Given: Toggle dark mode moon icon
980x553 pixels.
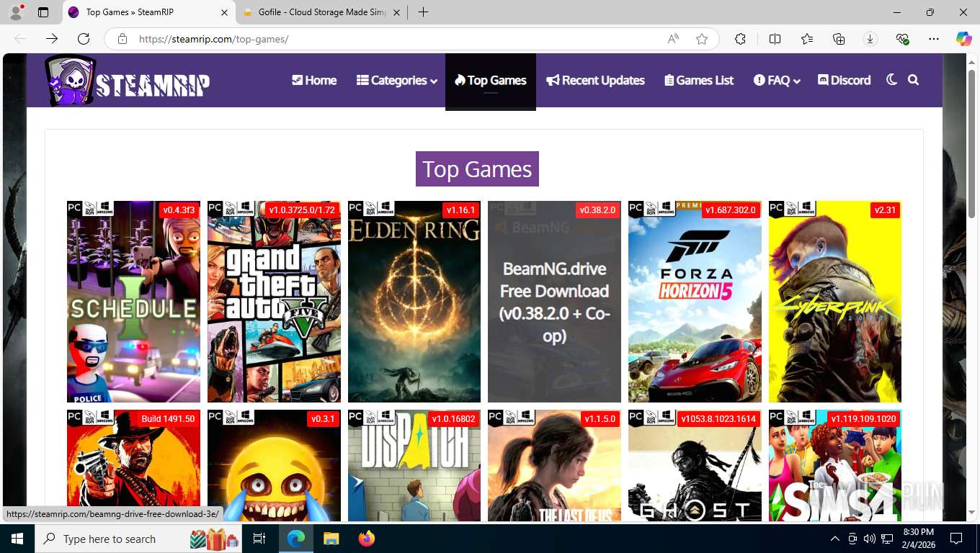Looking at the screenshot, I should (x=891, y=80).
